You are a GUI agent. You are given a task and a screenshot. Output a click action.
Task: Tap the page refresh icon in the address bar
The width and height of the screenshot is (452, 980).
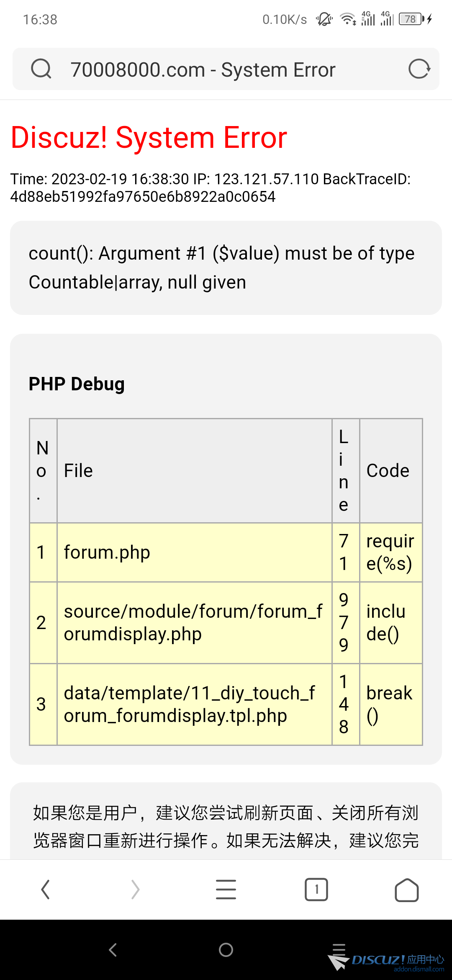pos(419,69)
